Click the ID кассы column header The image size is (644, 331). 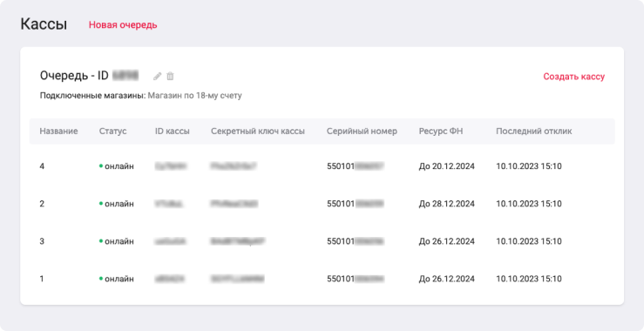pyautogui.click(x=172, y=132)
